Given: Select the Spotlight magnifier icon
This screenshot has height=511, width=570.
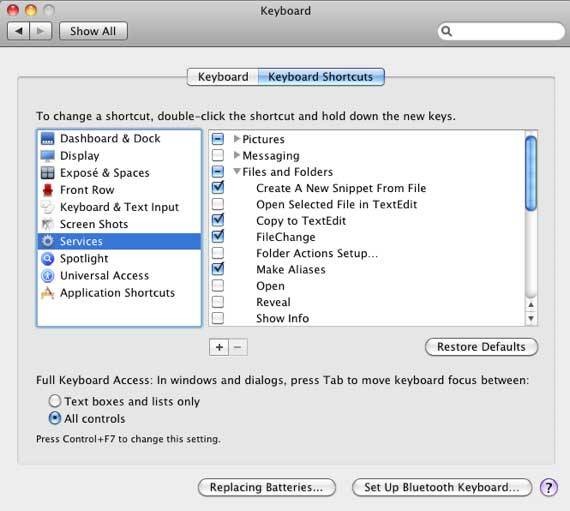Looking at the screenshot, I should (48, 258).
